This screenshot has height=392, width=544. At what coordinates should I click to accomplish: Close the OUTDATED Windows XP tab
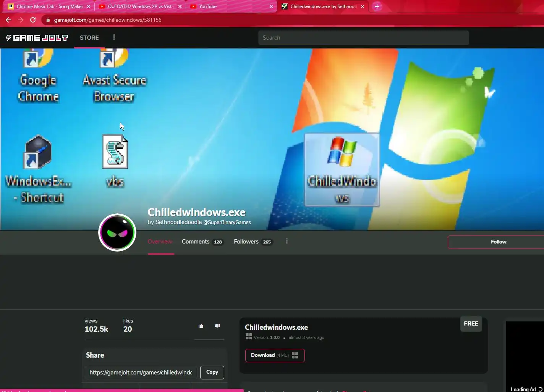(x=180, y=6)
